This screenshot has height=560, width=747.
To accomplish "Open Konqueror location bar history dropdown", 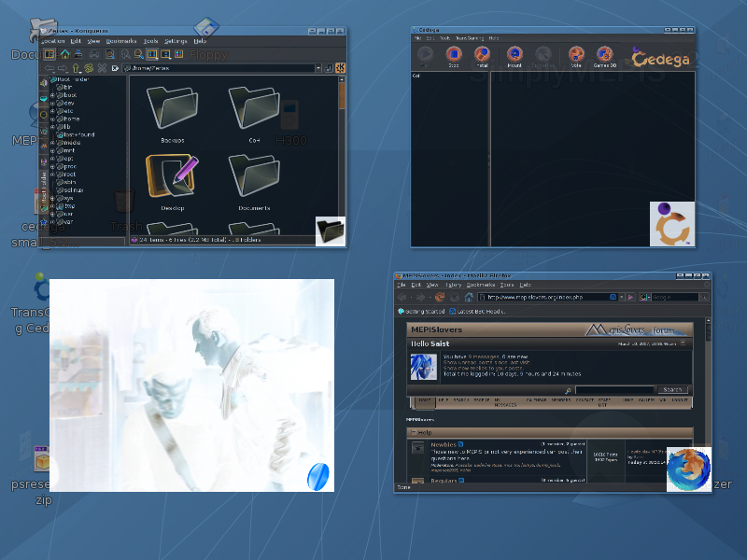I will point(318,68).
